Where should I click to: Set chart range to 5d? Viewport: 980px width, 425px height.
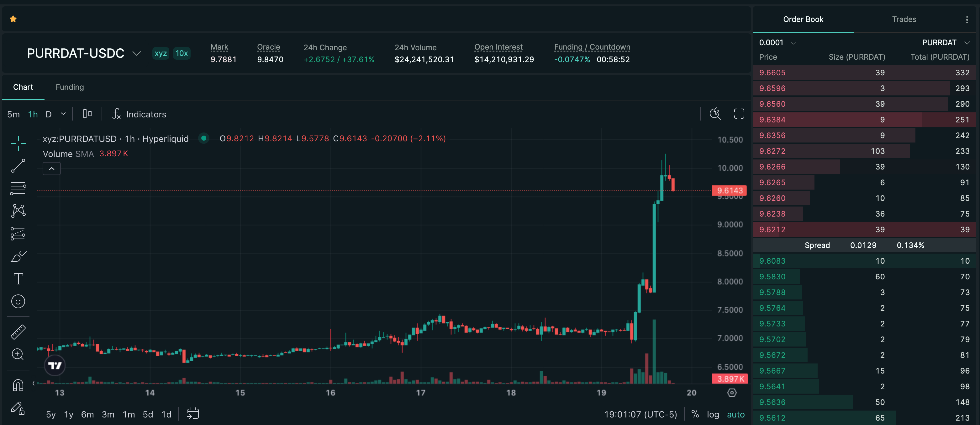pyautogui.click(x=148, y=414)
